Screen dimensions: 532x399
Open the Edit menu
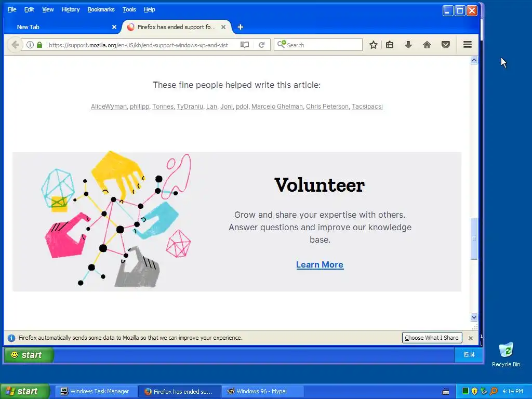tap(29, 9)
